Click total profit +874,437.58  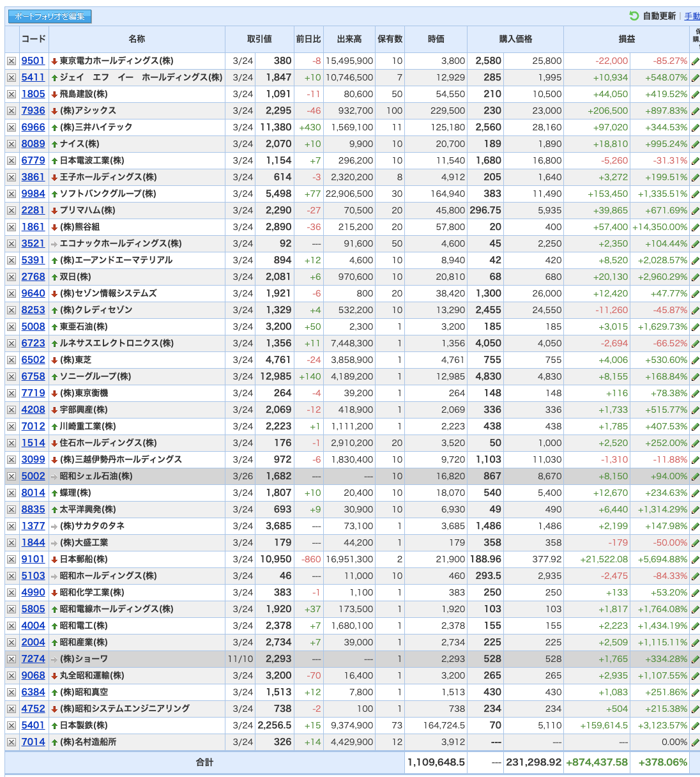coord(597,762)
